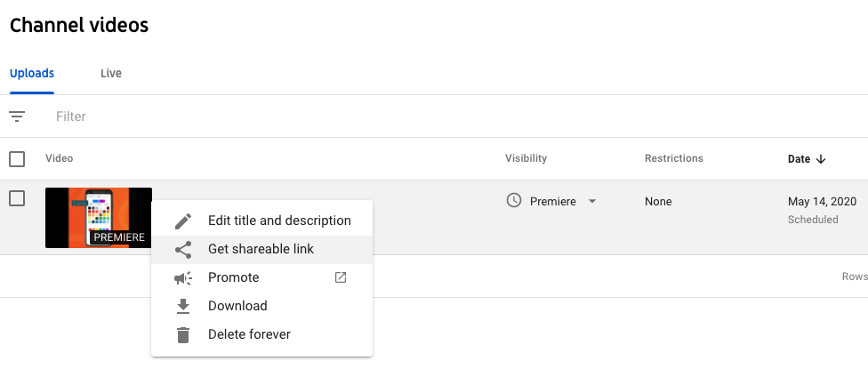Click the pencil edit icon
This screenshot has height=377, width=868.
[183, 221]
